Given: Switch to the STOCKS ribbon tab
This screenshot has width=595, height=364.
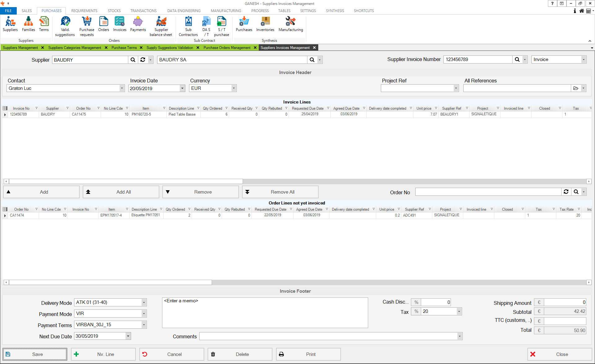Looking at the screenshot, I should [x=114, y=11].
